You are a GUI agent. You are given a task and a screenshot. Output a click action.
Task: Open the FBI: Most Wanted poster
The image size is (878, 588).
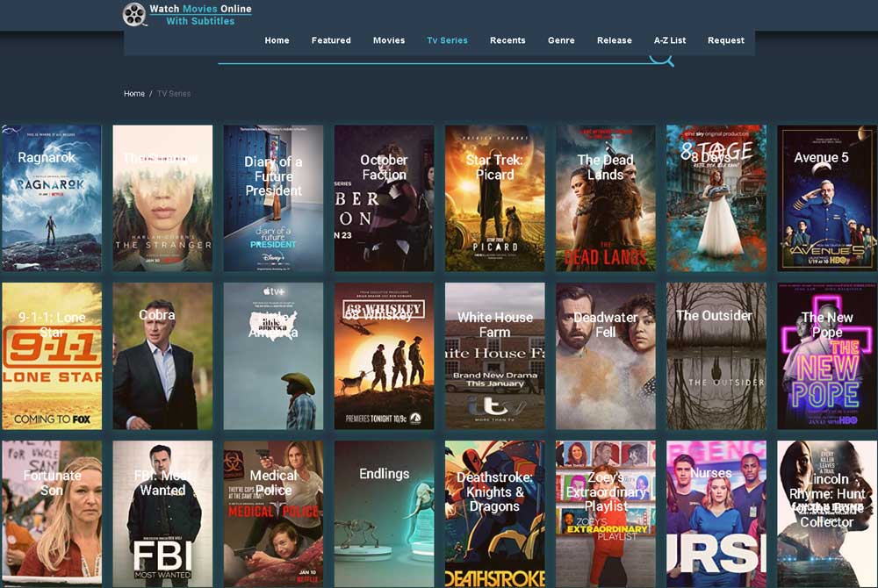click(162, 513)
